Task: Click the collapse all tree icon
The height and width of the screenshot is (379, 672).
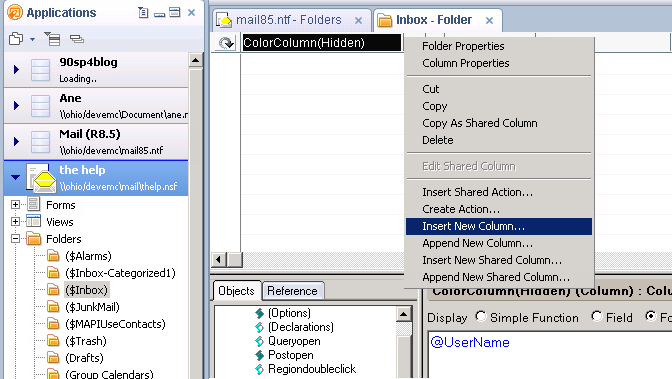Action: click(77, 39)
